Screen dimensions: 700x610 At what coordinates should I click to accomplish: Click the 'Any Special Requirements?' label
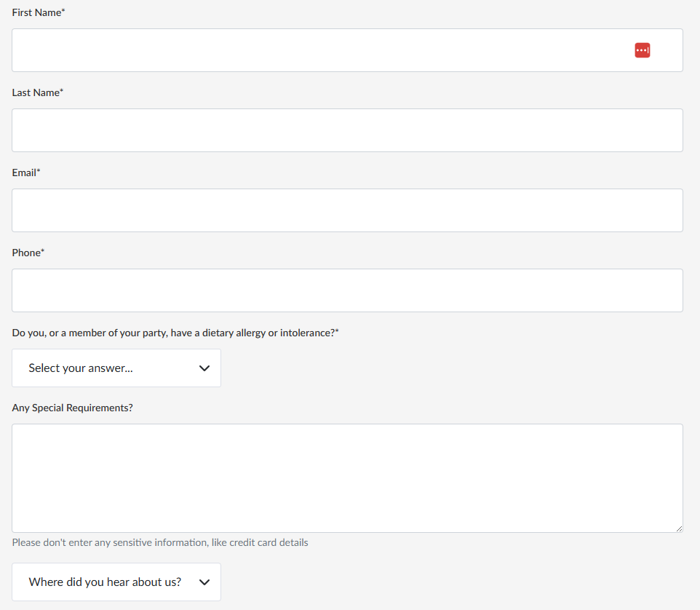click(73, 408)
